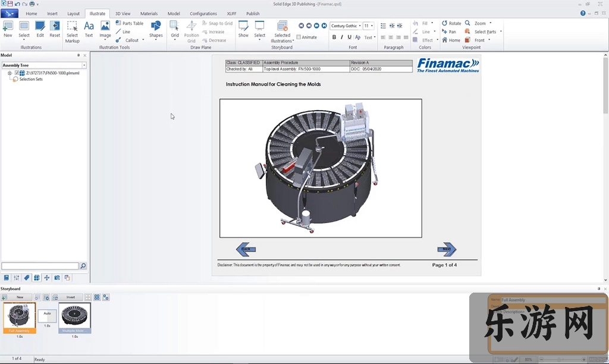Open the sliders settings panel in Model pane
Viewport: 609px width, 364px height.
pos(16,278)
